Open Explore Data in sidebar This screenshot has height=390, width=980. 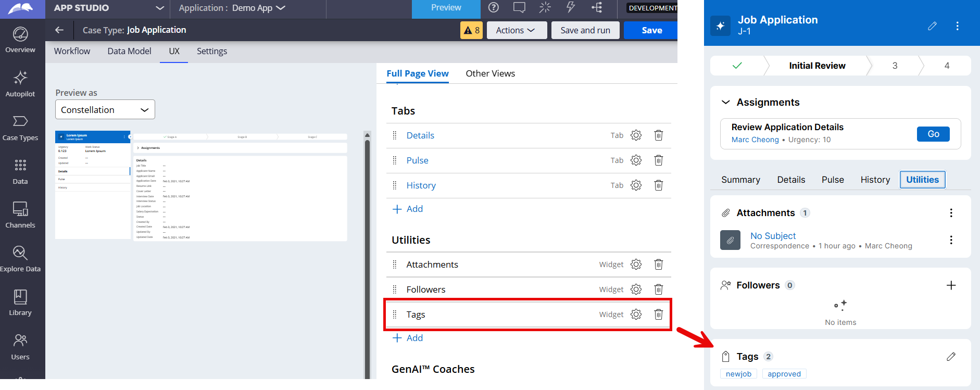point(20,259)
